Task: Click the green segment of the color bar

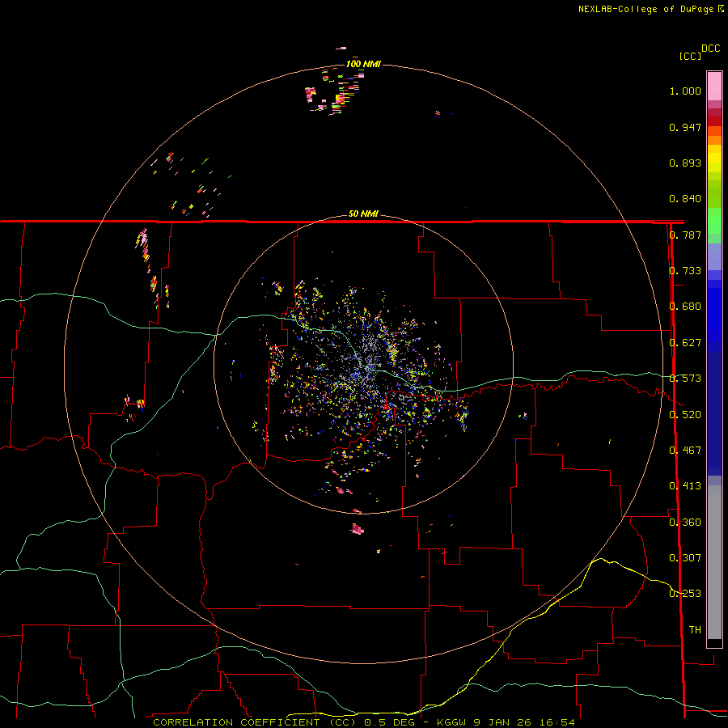Action: point(714,207)
